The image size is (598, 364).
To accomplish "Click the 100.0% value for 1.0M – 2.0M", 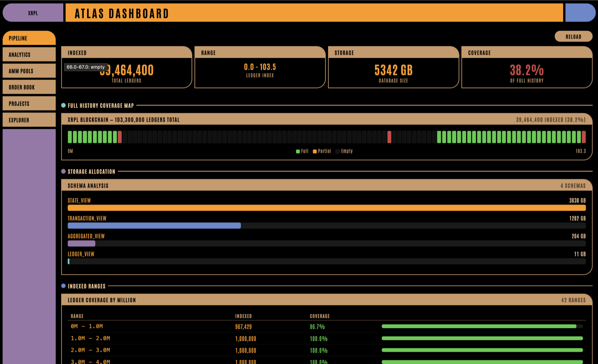I will (x=319, y=339).
